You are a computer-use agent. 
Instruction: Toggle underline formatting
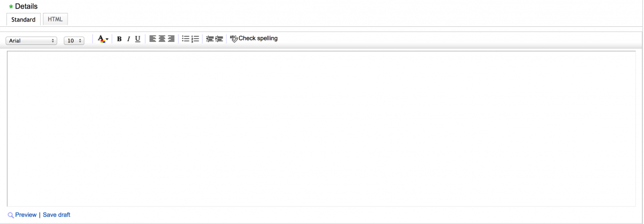tap(138, 39)
